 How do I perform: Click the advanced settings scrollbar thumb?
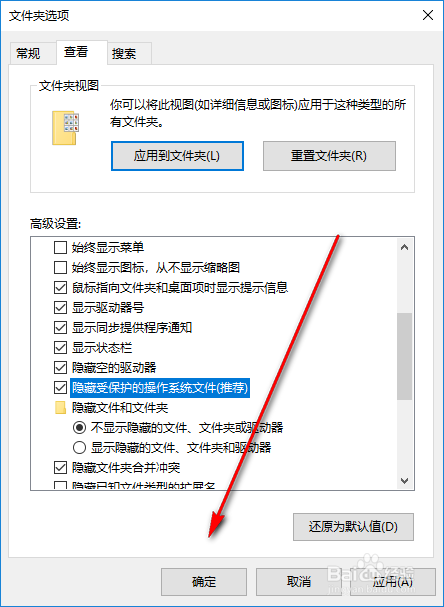pyautogui.click(x=405, y=356)
